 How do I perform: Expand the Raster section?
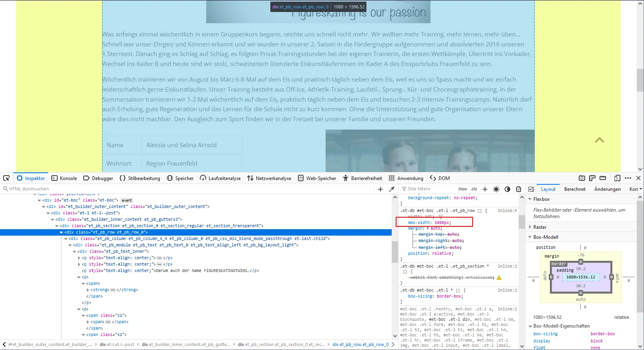coord(530,227)
